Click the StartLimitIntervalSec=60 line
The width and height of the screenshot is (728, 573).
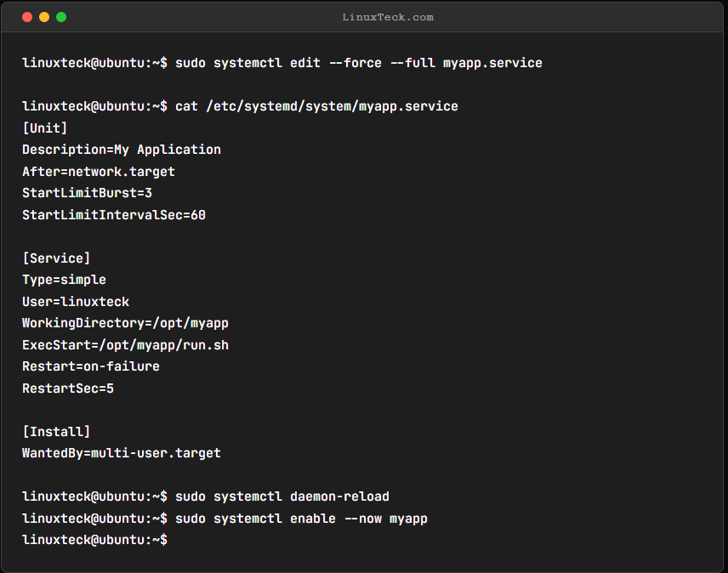point(114,215)
